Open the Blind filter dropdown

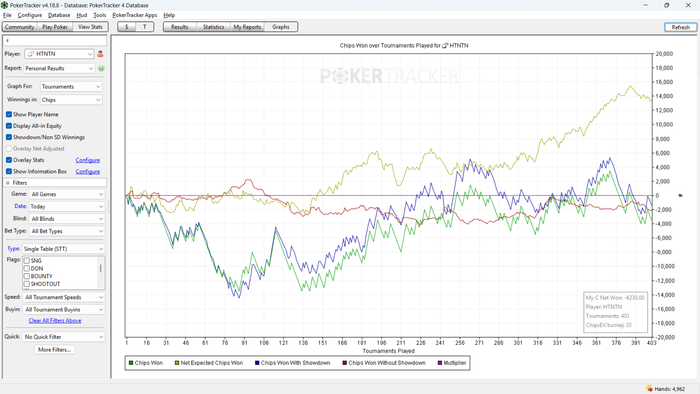coord(67,219)
